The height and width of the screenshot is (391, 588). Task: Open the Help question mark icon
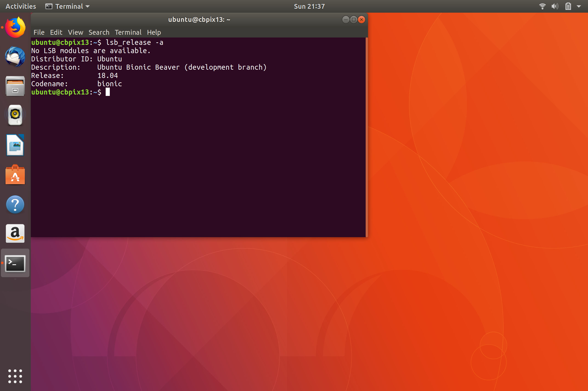click(15, 204)
